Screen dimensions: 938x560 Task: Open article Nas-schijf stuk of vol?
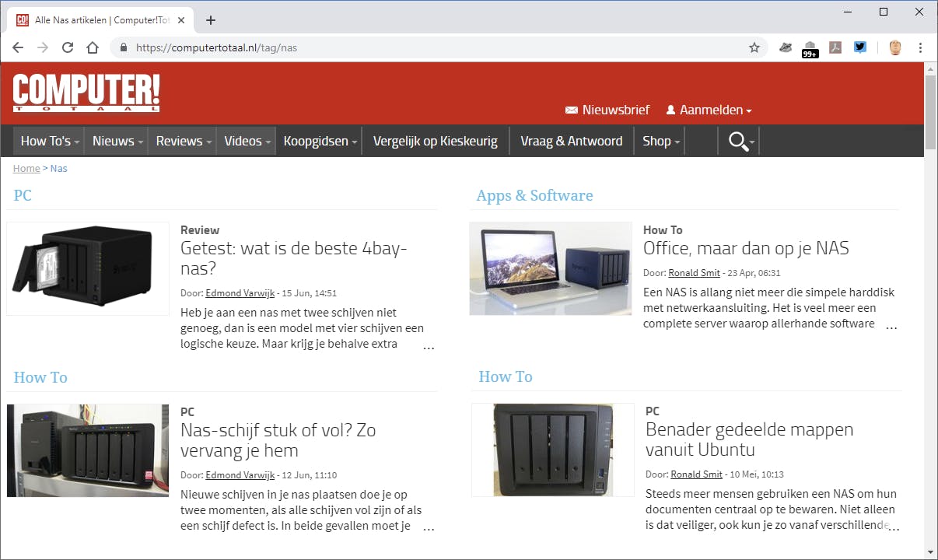pos(278,440)
